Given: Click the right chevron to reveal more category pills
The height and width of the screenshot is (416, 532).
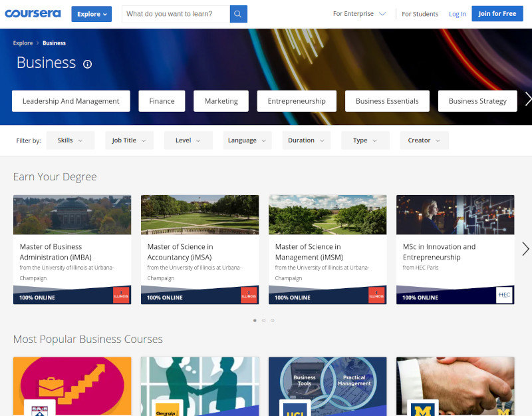Looking at the screenshot, I should (x=527, y=97).
